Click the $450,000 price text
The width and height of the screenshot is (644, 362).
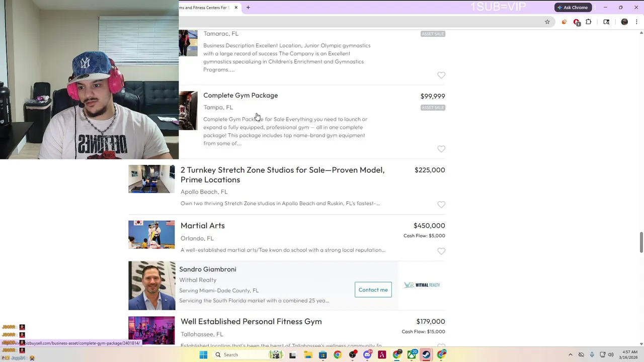[x=429, y=226]
